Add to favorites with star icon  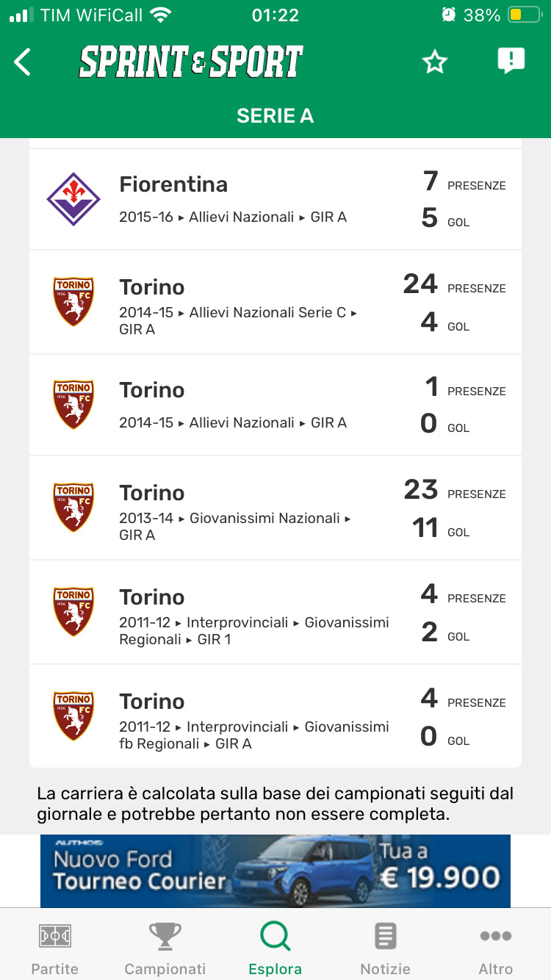coord(434,62)
